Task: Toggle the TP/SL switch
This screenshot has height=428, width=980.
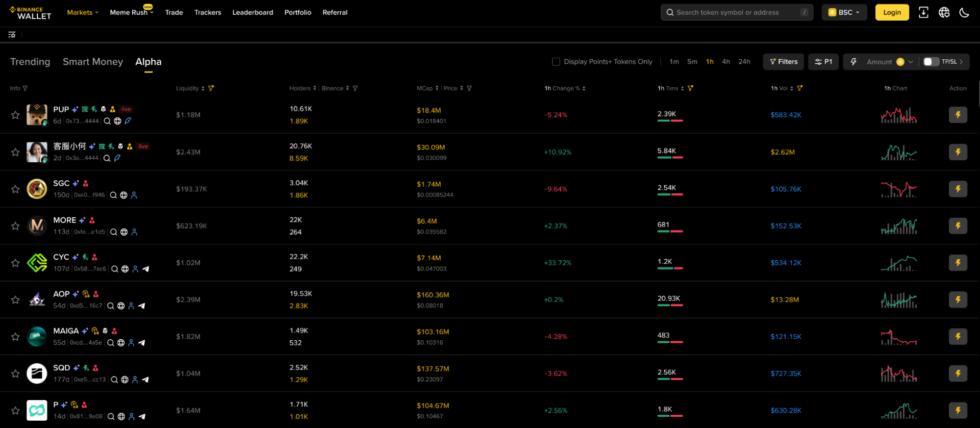Action: [x=930, y=62]
